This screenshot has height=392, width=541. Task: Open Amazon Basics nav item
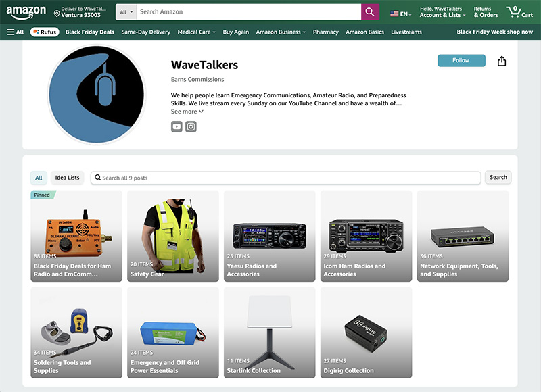click(x=364, y=32)
